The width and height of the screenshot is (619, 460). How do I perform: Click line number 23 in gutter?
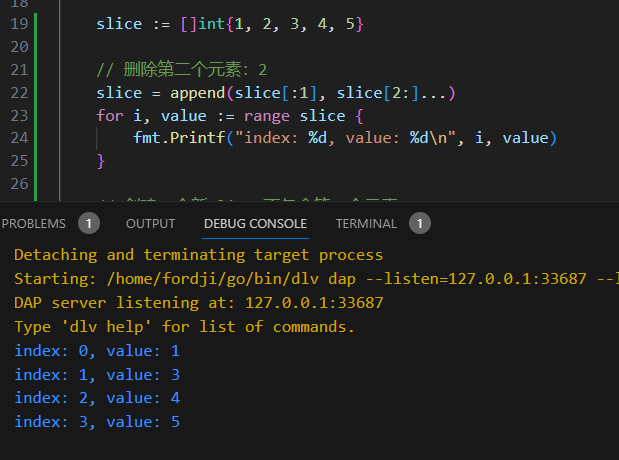18,115
